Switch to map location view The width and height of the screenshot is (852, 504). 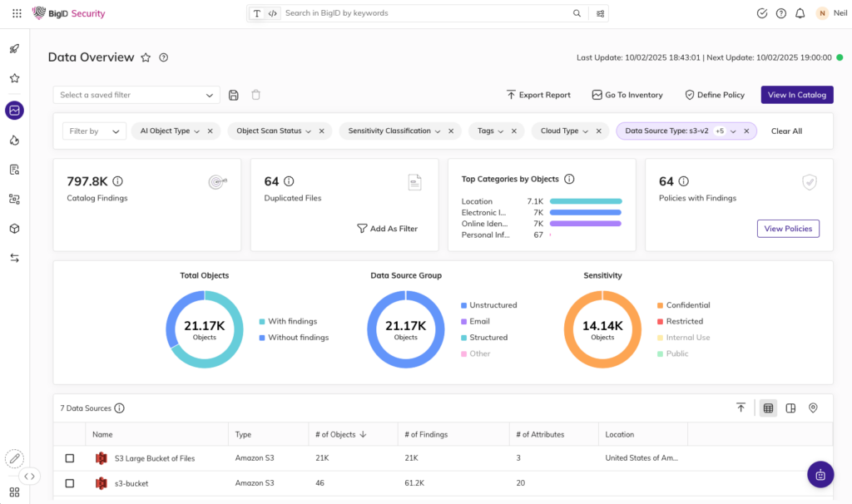[x=813, y=408]
